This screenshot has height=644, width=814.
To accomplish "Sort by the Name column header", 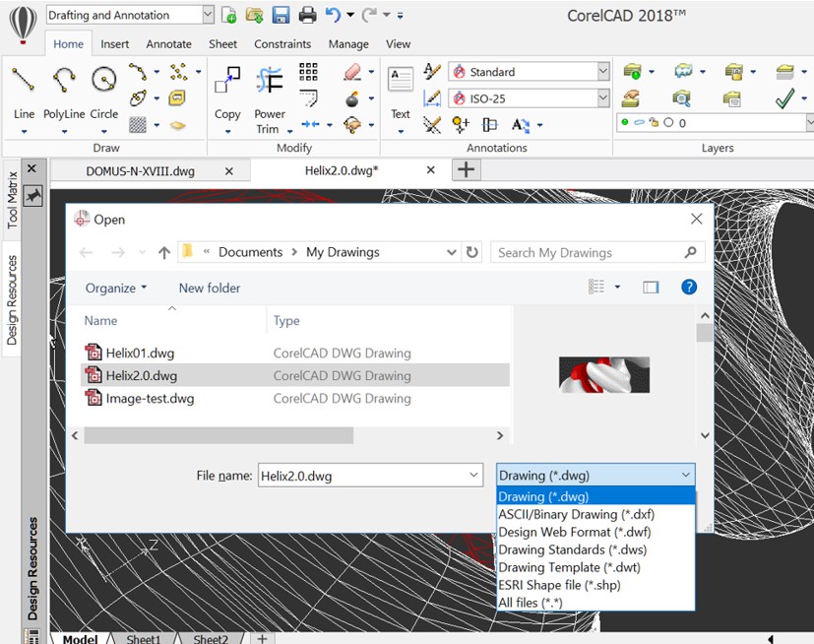I will 100,320.
